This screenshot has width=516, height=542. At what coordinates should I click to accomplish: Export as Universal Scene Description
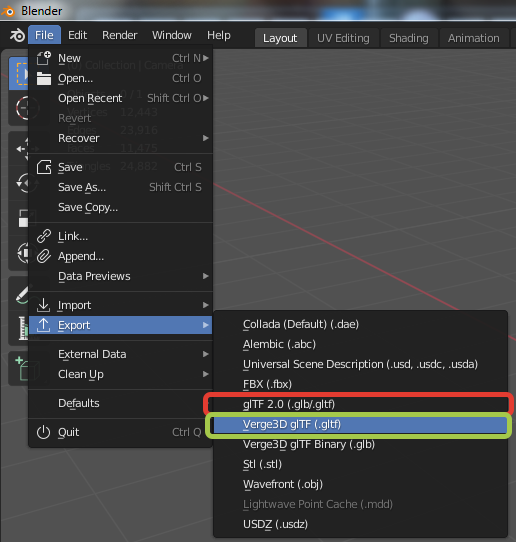(360, 364)
